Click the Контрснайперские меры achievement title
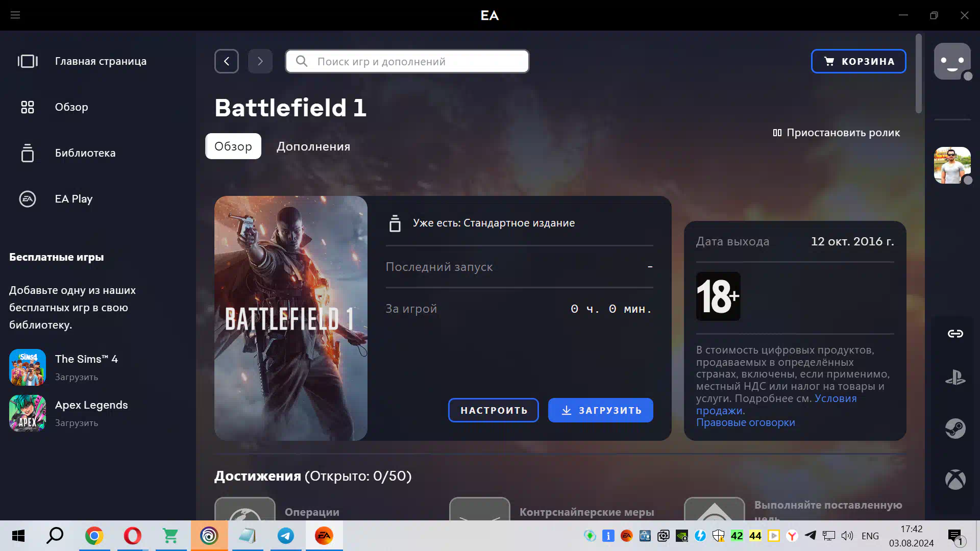Viewport: 980px width, 551px height. point(587,512)
